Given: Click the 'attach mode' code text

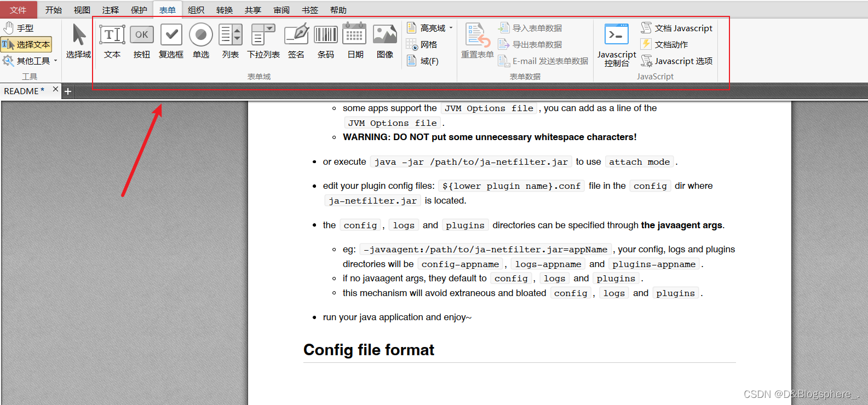Looking at the screenshot, I should point(640,162).
